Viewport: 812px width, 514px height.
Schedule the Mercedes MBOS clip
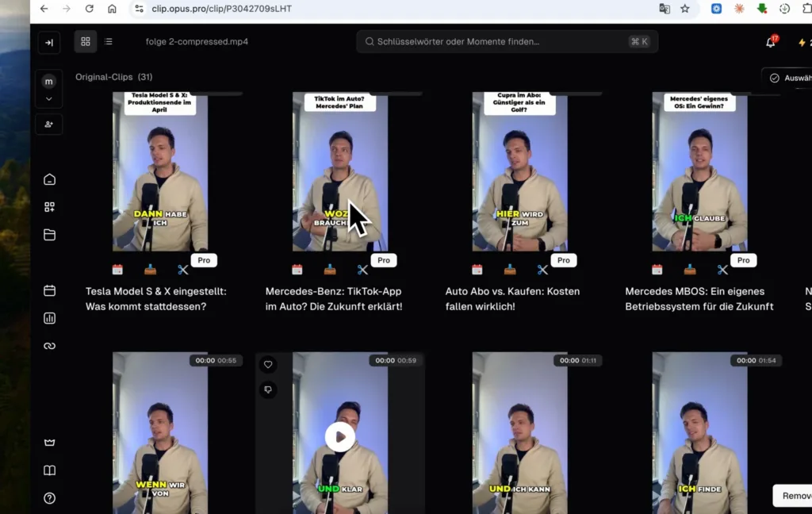pos(657,270)
